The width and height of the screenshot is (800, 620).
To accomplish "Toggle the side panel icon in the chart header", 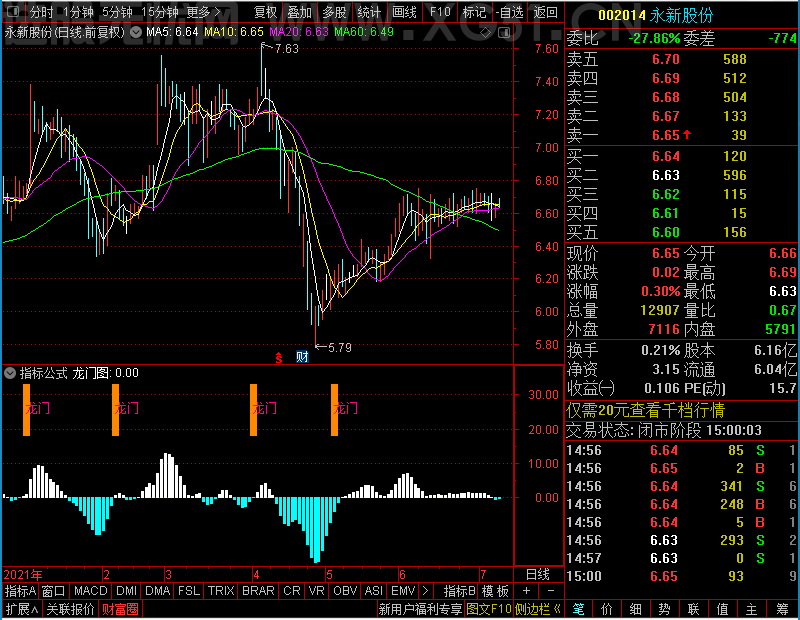I will click(504, 33).
